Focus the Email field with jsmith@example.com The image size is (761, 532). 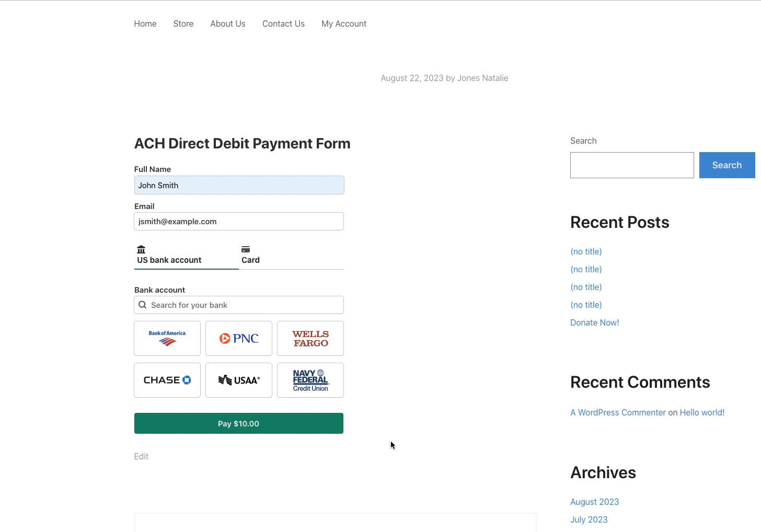pos(239,221)
